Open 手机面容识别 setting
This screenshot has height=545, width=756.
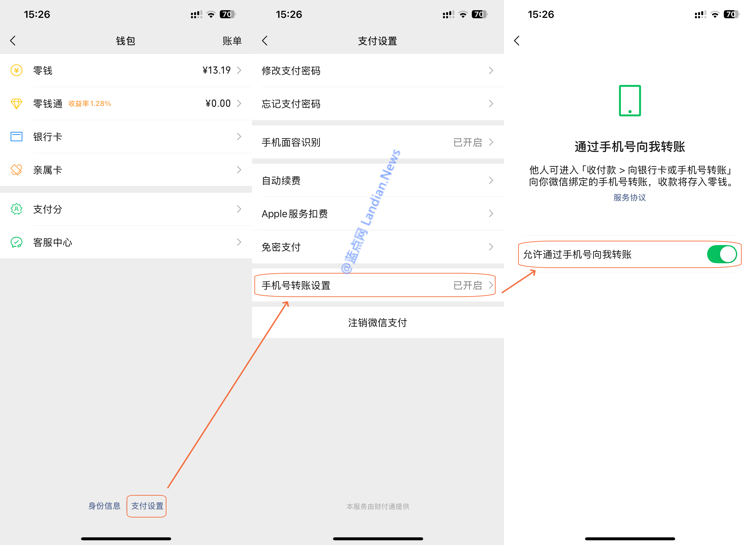click(378, 142)
